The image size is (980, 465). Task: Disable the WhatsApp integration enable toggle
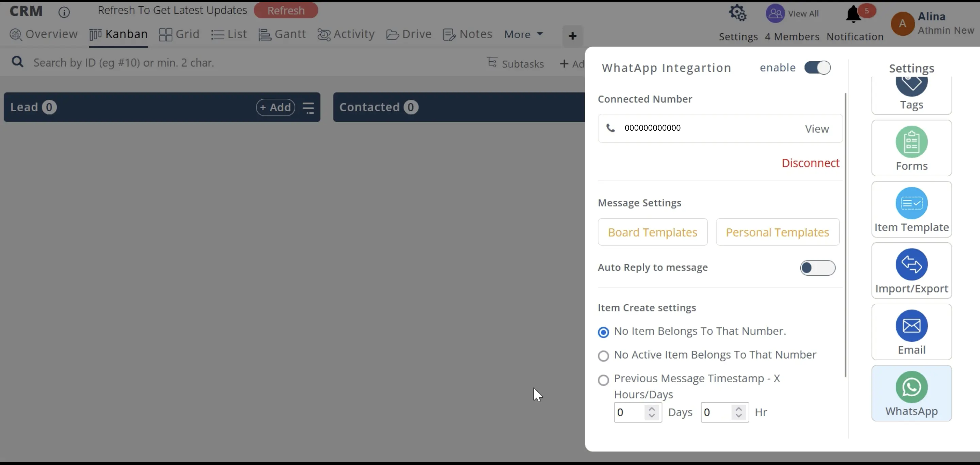[x=817, y=68]
